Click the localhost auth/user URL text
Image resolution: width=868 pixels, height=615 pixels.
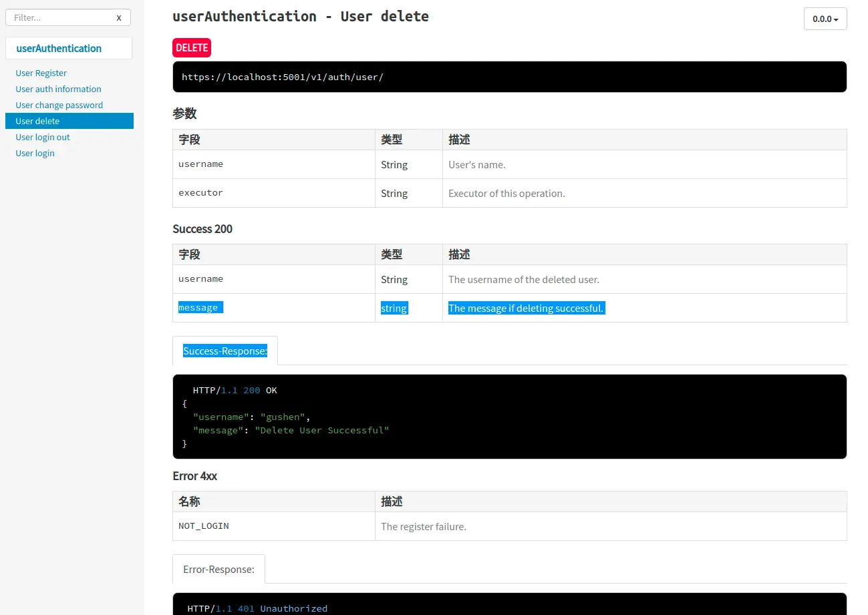(283, 77)
